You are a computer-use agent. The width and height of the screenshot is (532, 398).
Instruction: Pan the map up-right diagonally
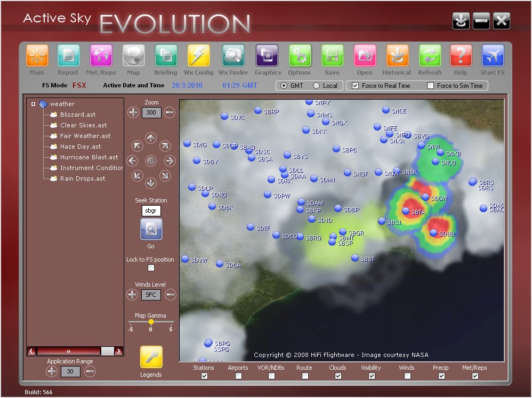(x=165, y=146)
